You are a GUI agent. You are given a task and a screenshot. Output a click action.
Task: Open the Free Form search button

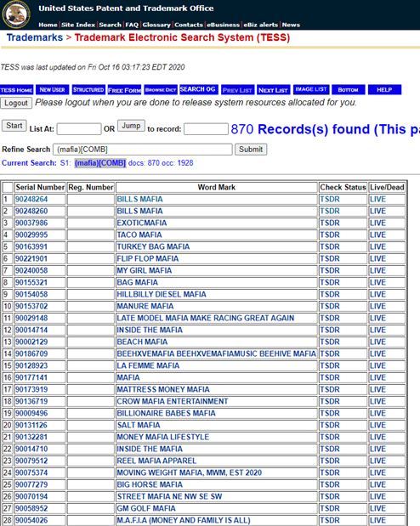click(125, 90)
